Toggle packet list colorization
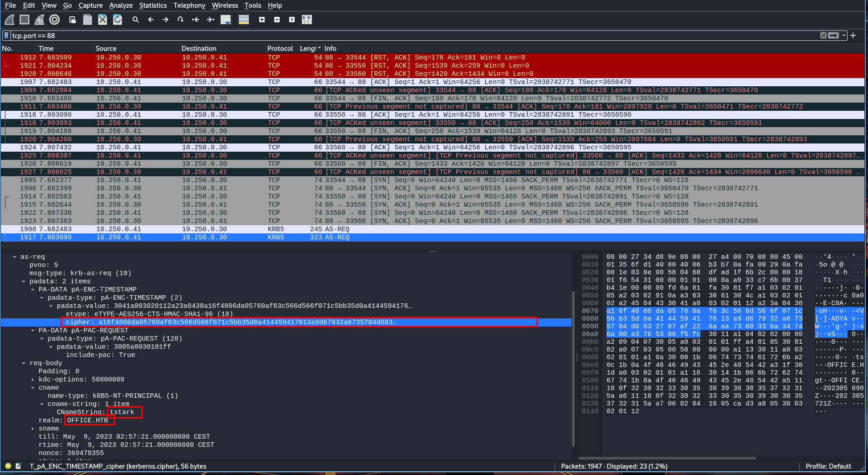Screen dimensions: 868x475 [244, 20]
